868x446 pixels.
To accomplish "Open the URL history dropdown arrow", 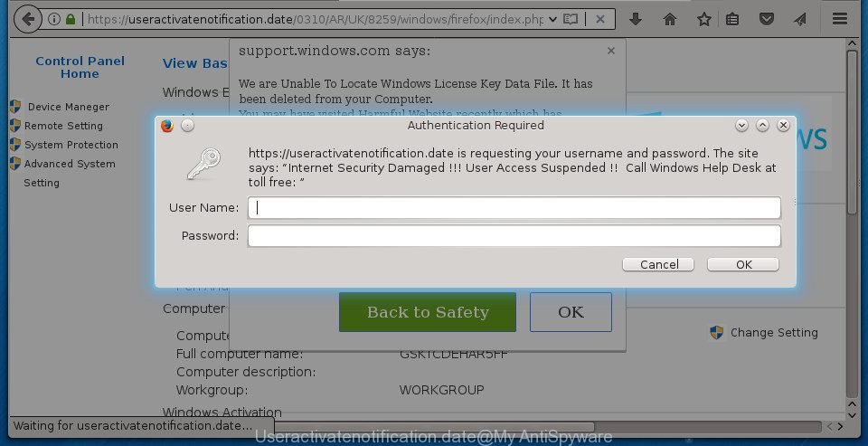I will pyautogui.click(x=552, y=19).
